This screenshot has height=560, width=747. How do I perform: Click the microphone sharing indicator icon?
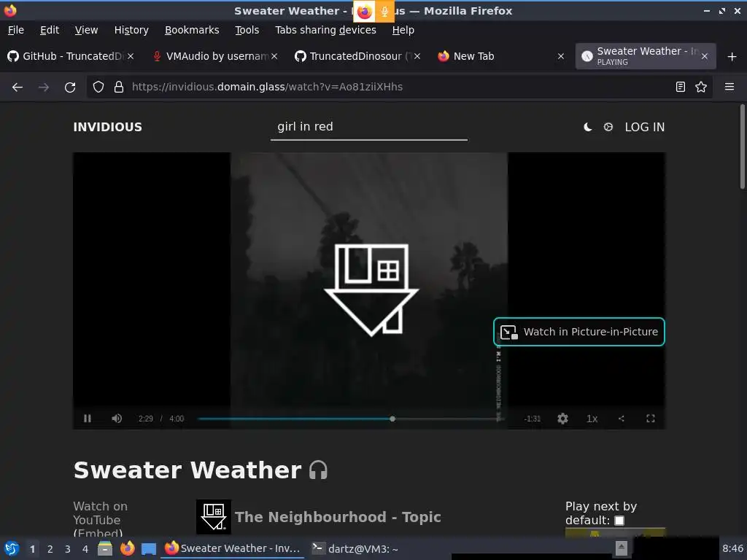(384, 12)
